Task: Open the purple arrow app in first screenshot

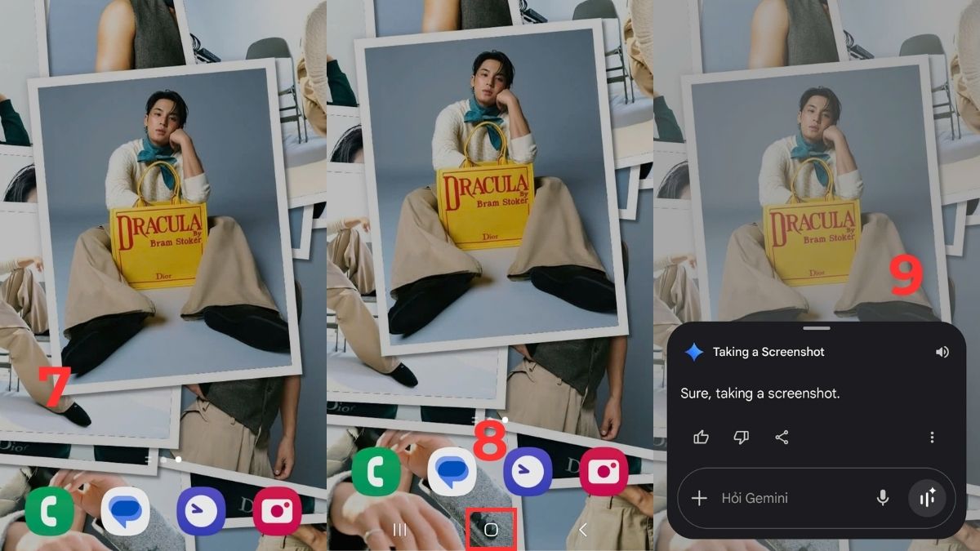Action: tap(201, 511)
